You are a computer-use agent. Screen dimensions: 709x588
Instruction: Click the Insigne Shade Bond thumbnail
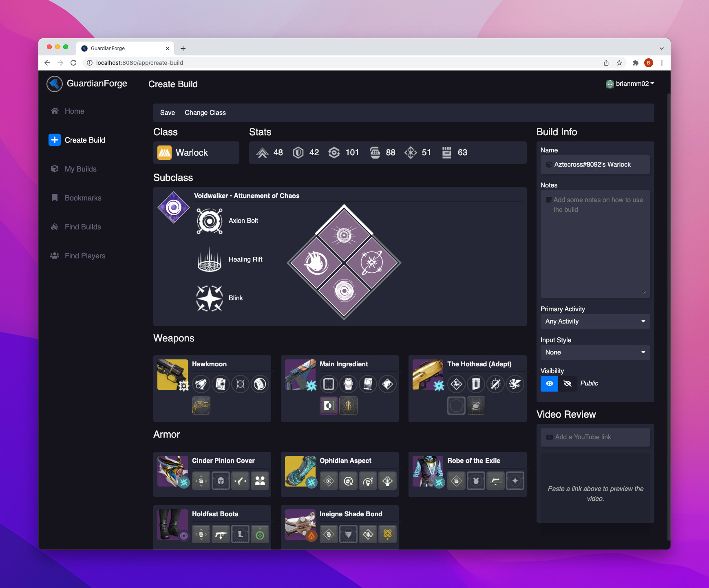coord(300,525)
